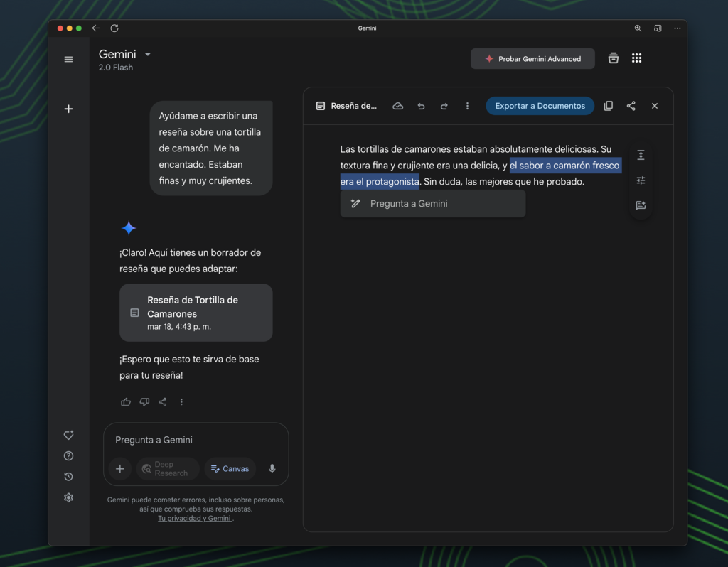Click the cast screen icon in title bar
Image resolution: width=728 pixels, height=567 pixels.
click(x=658, y=28)
